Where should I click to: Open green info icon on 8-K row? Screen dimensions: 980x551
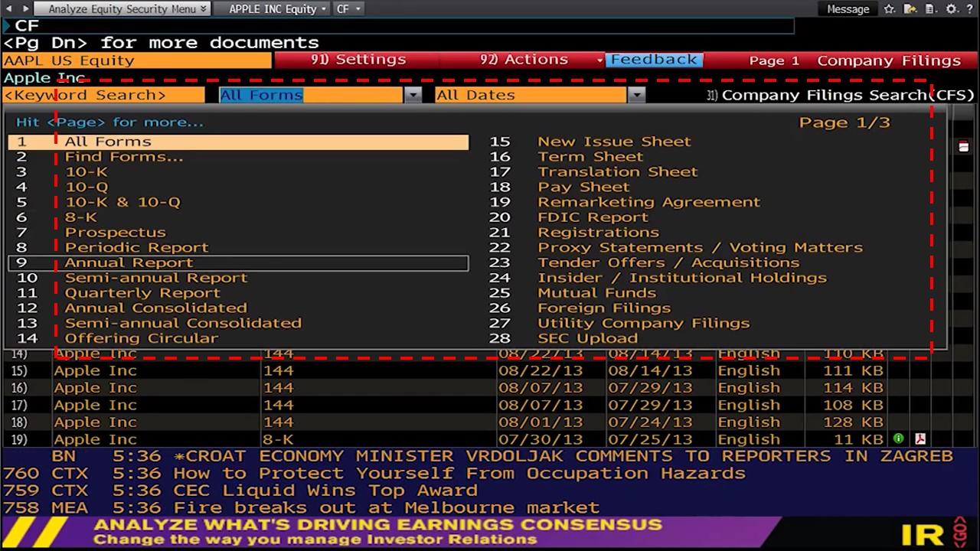click(x=898, y=439)
